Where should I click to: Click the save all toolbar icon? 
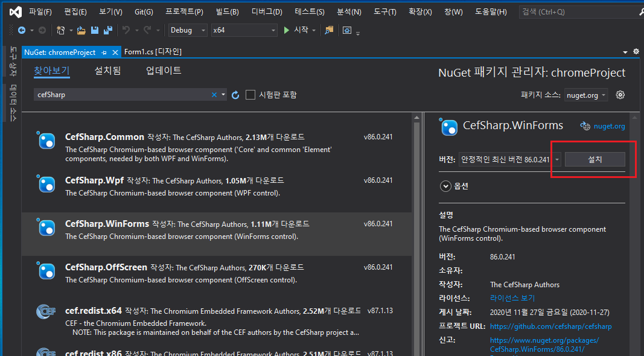click(108, 30)
